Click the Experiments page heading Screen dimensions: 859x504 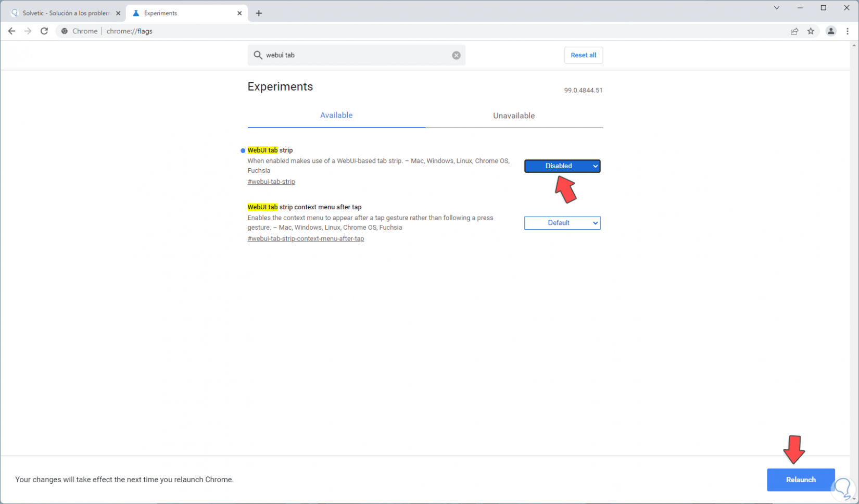click(x=280, y=87)
